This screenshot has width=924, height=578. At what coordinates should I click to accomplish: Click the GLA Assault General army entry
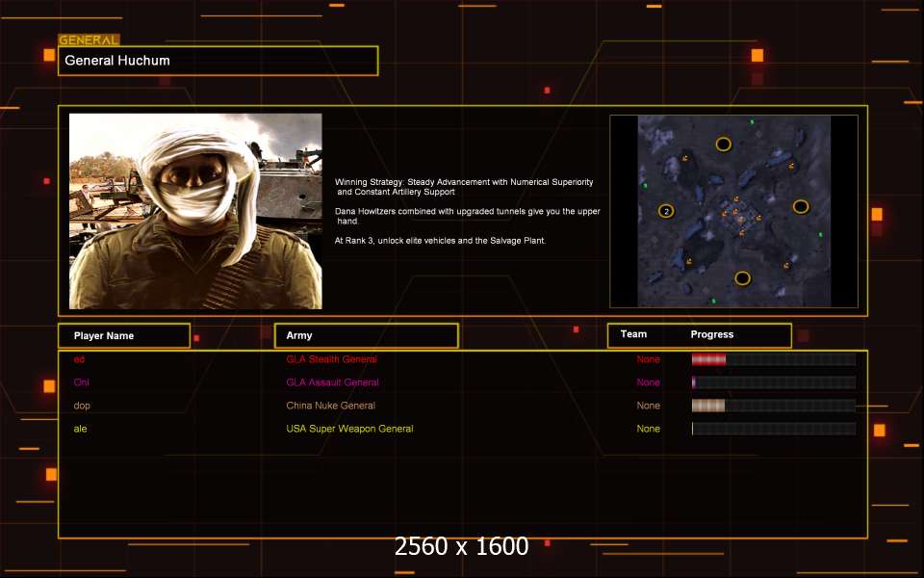(332, 382)
